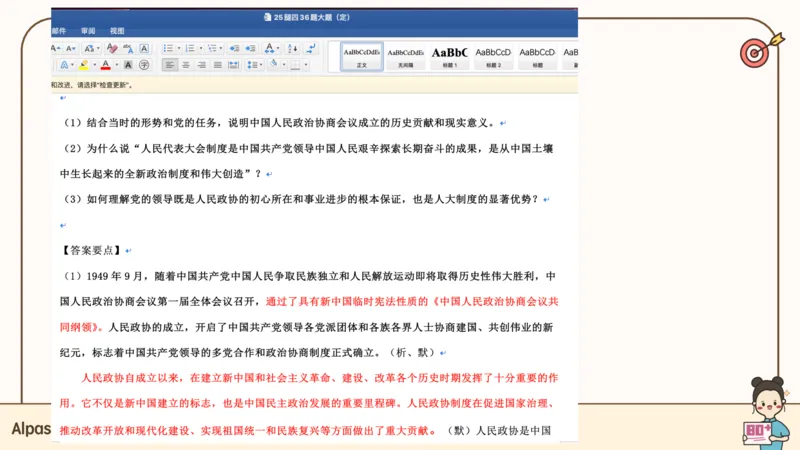Open the text effects dropdown arrow
800x450 pixels.
pyautogui.click(x=72, y=65)
